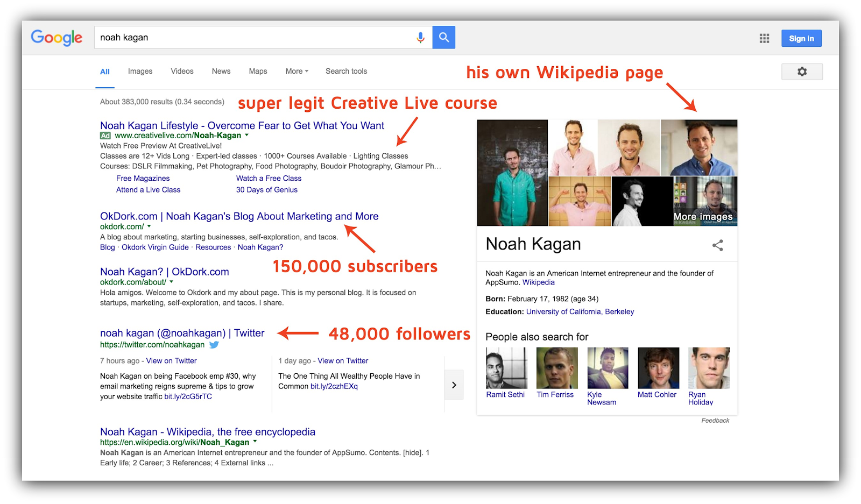The width and height of the screenshot is (861, 504).
Task: Open the settings gear menu
Action: (802, 72)
